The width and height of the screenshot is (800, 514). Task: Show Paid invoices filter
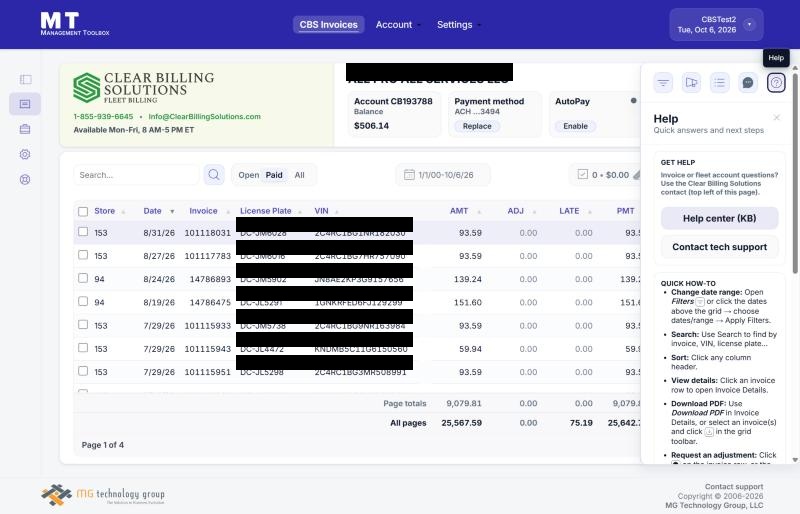[274, 175]
